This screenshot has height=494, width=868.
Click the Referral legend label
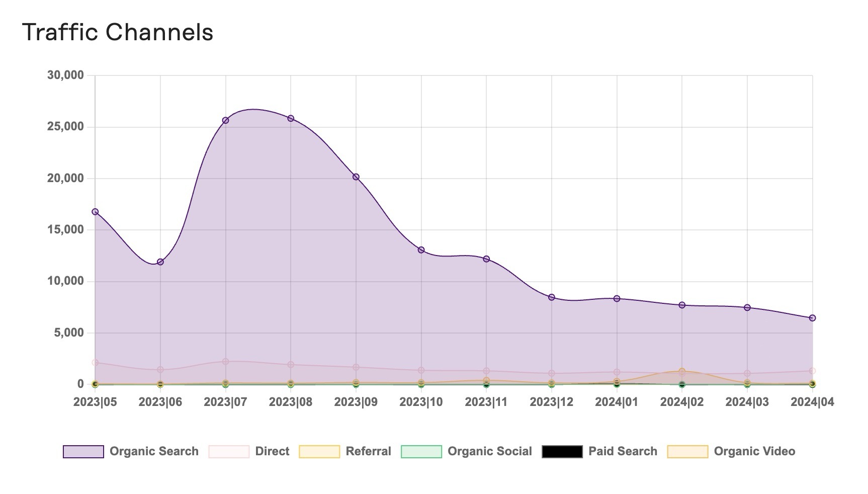(x=368, y=451)
